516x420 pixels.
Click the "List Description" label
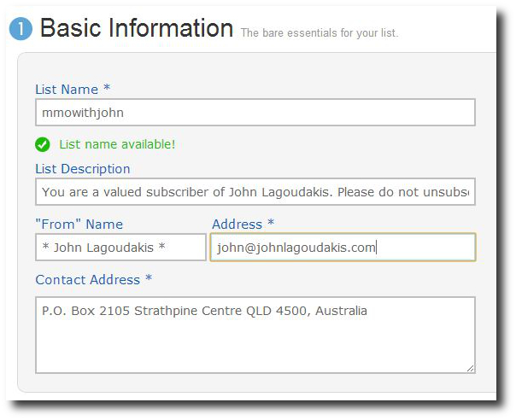83,169
